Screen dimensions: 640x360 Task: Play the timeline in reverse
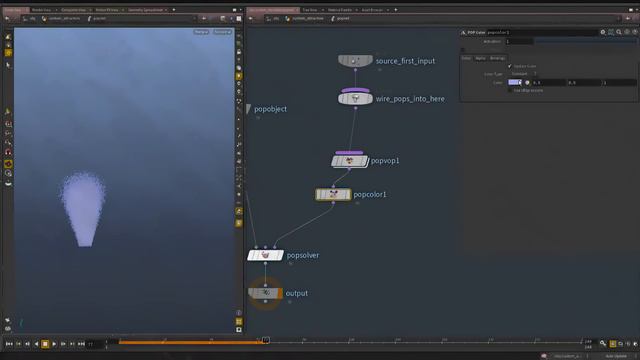36,344
